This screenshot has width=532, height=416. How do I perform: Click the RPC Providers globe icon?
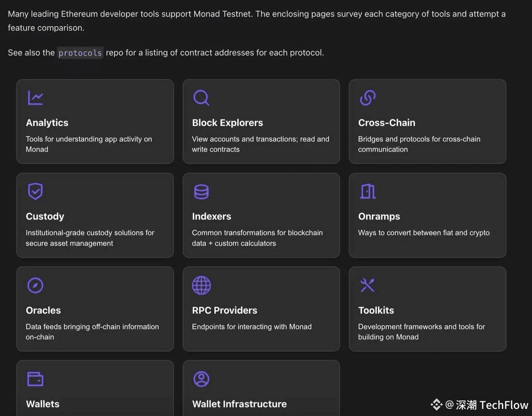(201, 285)
